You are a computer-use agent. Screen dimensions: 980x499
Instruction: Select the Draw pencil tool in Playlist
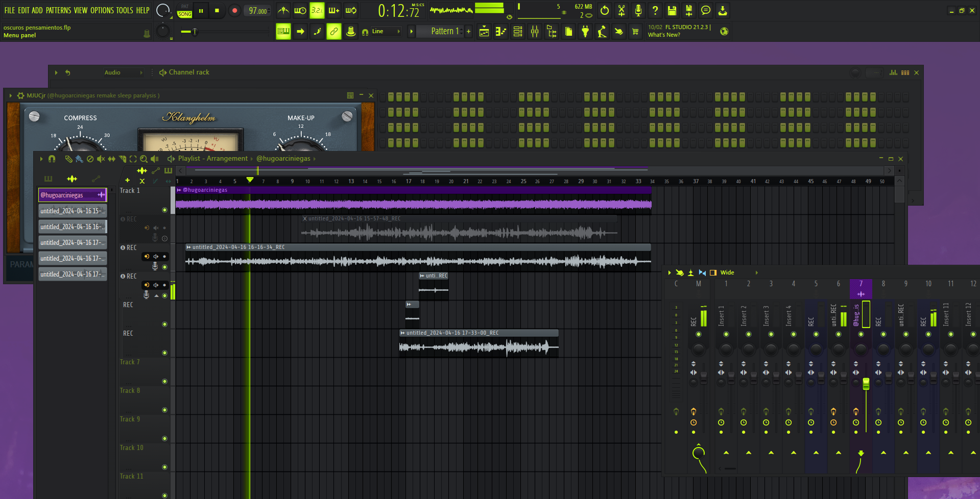[x=68, y=159]
